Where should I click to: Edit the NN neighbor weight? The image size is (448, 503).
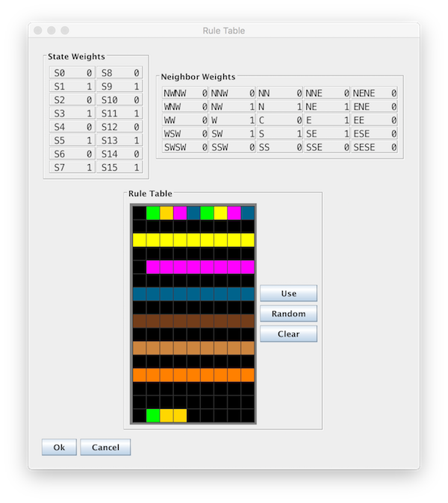[280, 93]
